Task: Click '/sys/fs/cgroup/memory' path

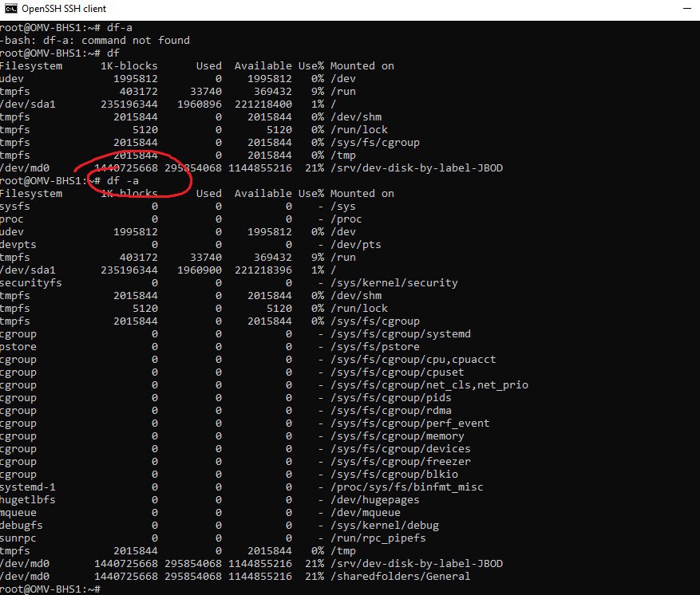Action: pos(397,436)
